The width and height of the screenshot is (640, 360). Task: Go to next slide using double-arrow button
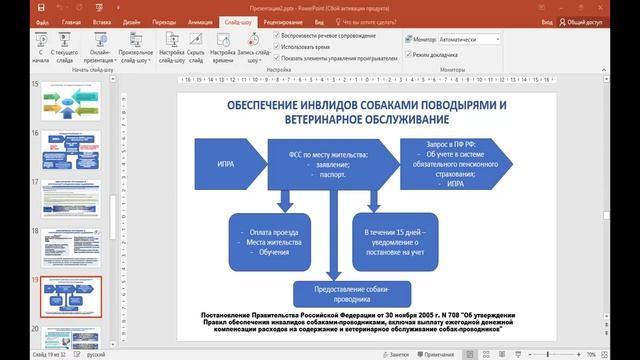[606, 333]
